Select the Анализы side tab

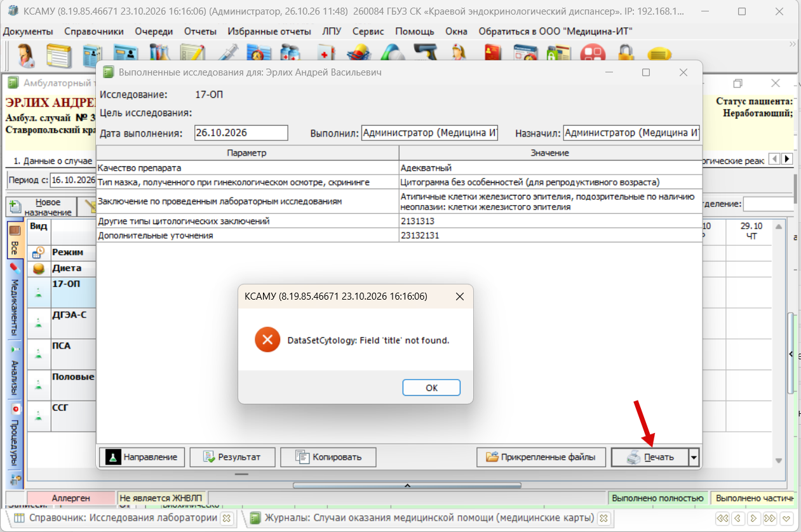click(x=14, y=369)
